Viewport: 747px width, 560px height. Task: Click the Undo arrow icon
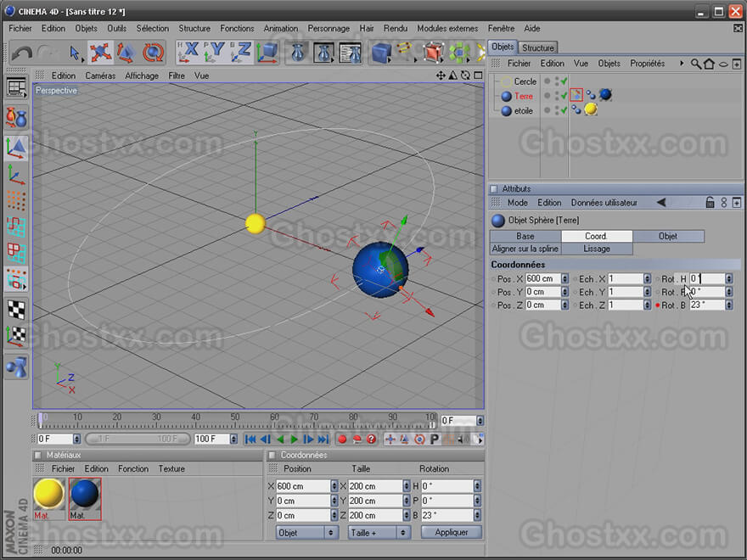(21, 53)
